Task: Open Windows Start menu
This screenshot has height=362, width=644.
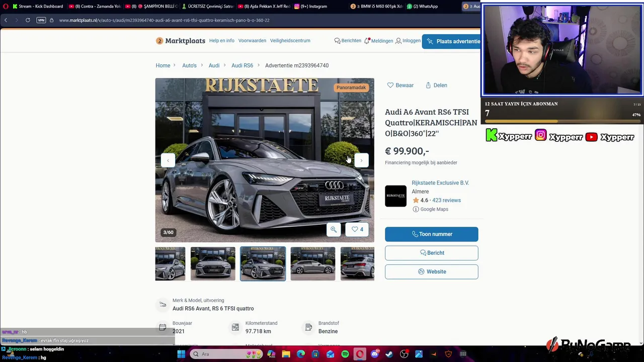Action: coord(181,354)
